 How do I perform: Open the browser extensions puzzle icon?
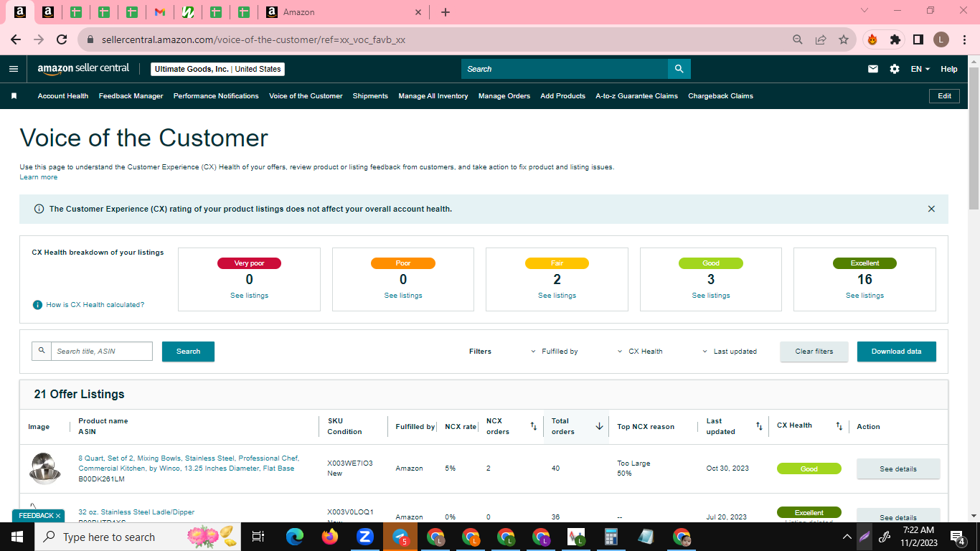click(x=895, y=39)
